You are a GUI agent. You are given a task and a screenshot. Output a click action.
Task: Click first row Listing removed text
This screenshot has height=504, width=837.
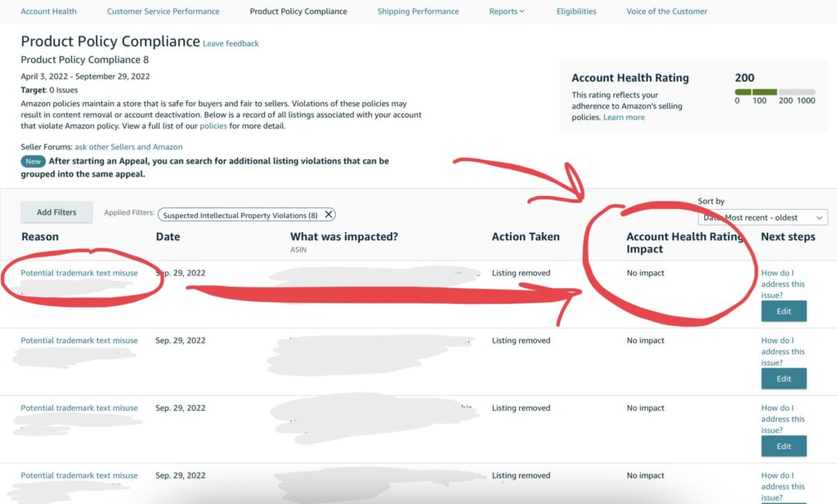pos(521,273)
